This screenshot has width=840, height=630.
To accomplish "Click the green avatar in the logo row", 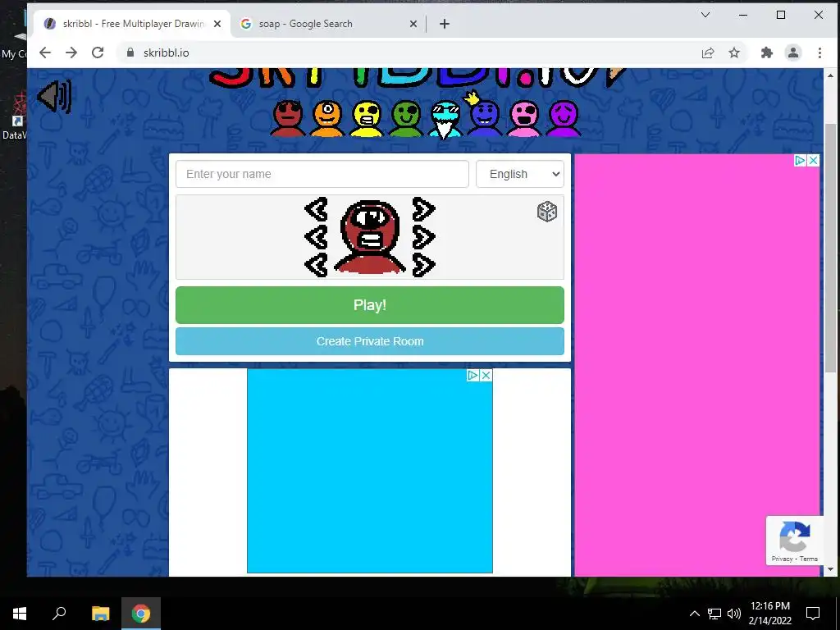I will coord(406,118).
